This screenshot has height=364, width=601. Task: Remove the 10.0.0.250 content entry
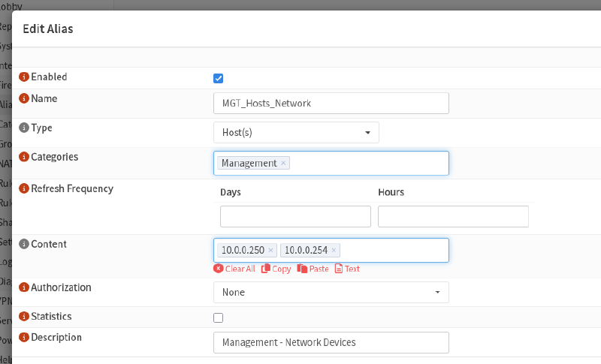point(270,251)
